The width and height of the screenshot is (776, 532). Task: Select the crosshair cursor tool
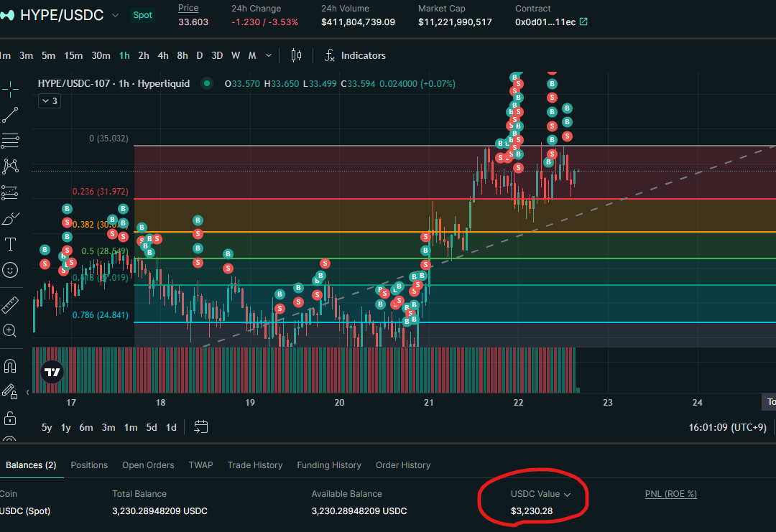(10, 89)
